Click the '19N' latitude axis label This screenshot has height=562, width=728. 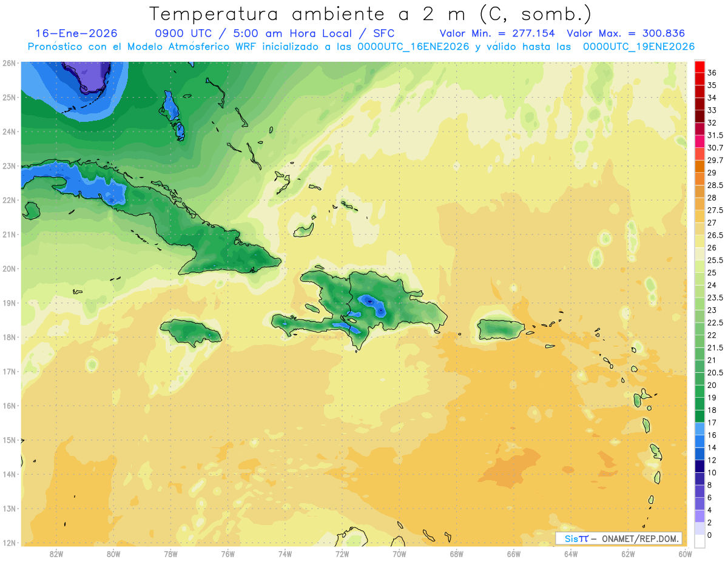click(8, 303)
